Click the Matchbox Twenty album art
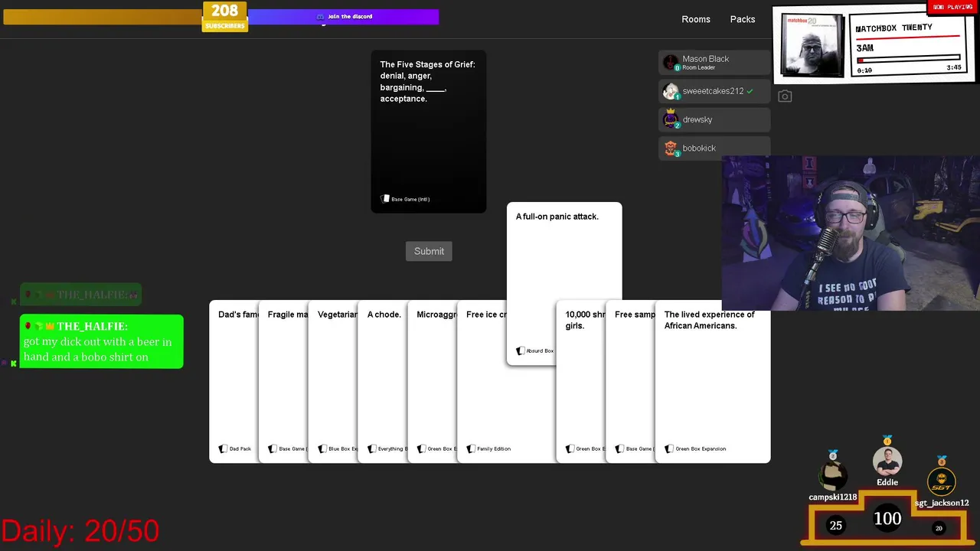 pos(812,44)
